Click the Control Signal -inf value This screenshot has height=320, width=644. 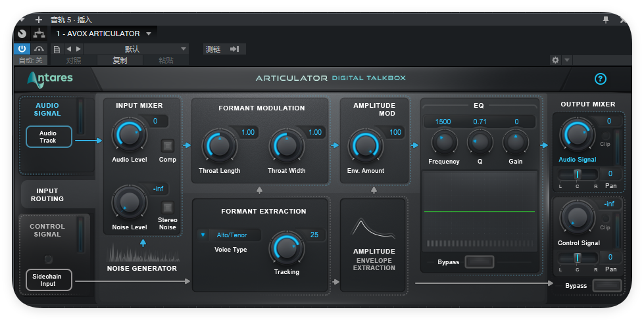coord(610,204)
